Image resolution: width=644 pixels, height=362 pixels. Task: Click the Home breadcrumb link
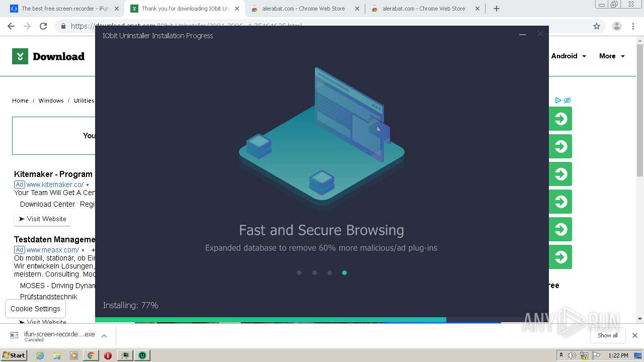coord(20,101)
